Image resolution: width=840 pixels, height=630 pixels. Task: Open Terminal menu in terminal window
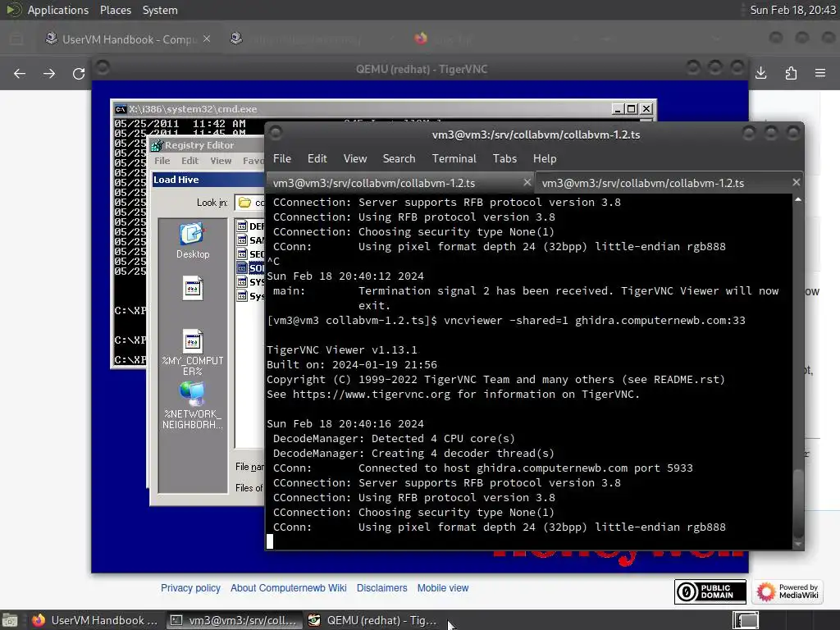454,158
